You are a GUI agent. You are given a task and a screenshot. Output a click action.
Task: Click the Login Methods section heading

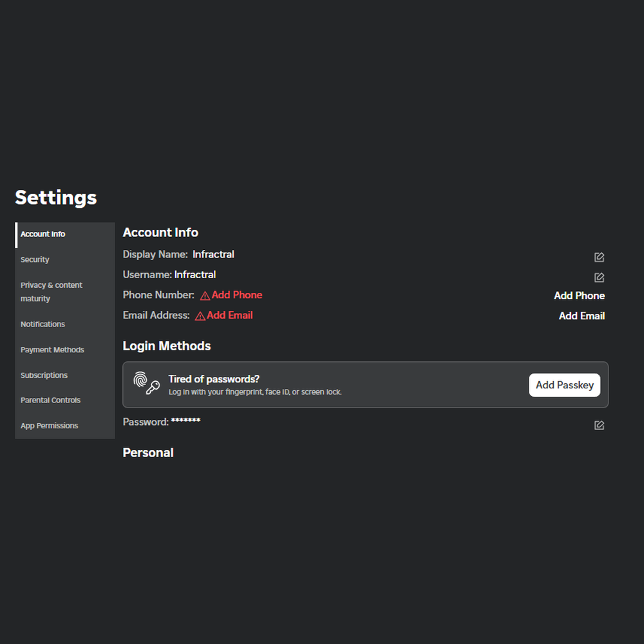point(167,346)
